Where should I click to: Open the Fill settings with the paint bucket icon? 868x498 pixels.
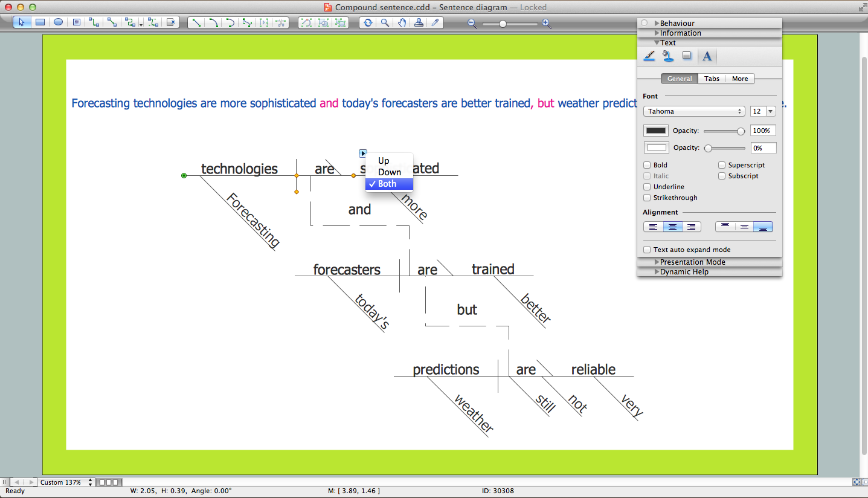point(668,56)
